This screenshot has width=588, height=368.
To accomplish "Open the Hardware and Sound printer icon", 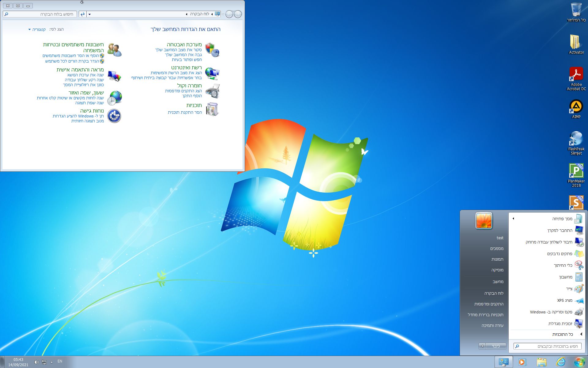I will (x=212, y=91).
